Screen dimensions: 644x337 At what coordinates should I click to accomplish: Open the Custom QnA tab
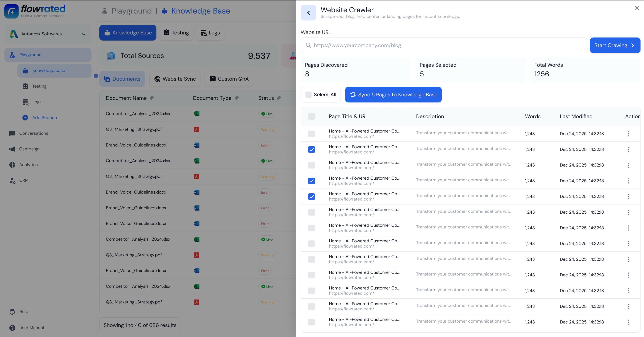coord(229,79)
